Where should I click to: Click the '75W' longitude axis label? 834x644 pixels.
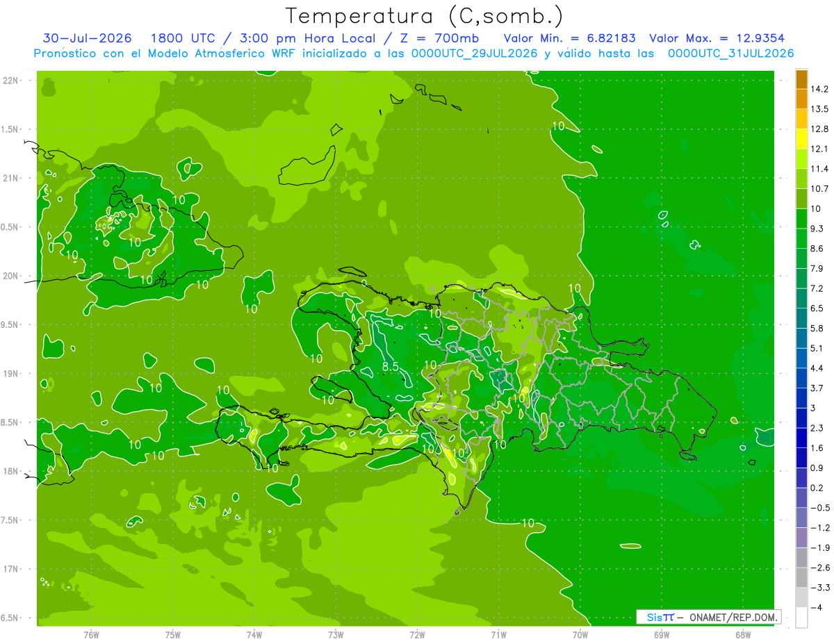click(173, 634)
